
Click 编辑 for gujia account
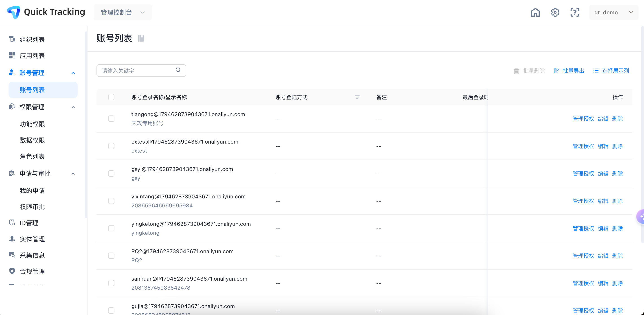click(x=603, y=311)
